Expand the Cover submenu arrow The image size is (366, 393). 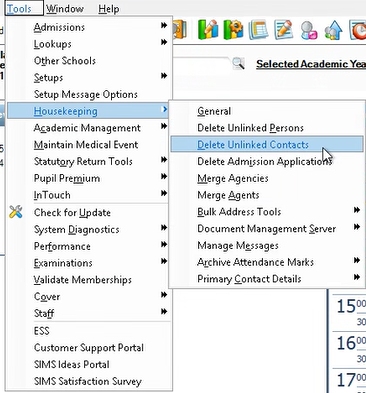[x=164, y=295]
